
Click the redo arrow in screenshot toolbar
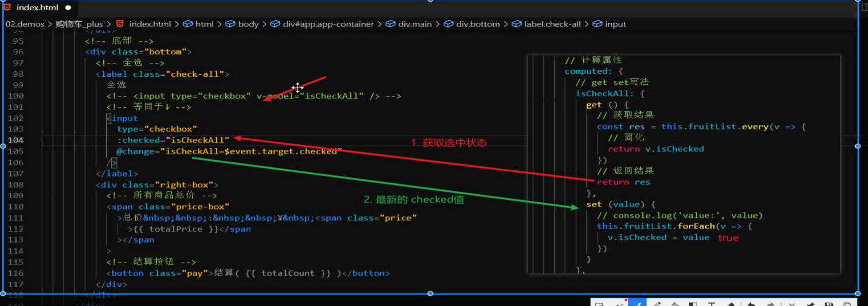[771, 303]
